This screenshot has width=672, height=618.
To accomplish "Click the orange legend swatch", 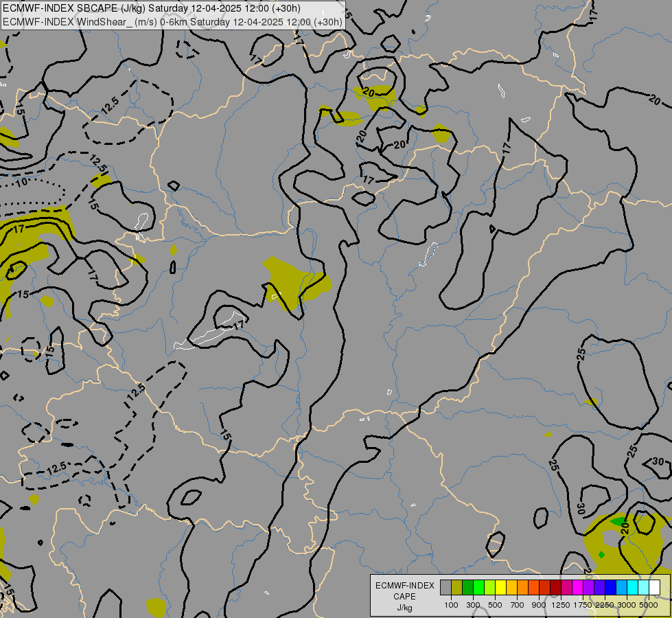I will [x=523, y=587].
